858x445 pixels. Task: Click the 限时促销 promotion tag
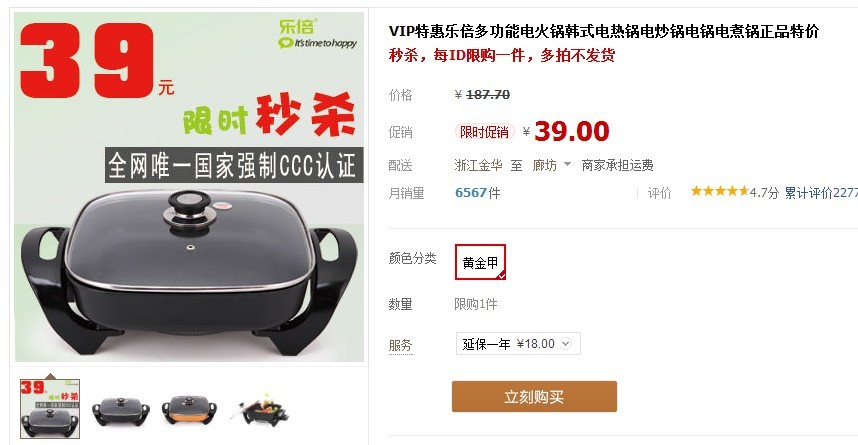point(484,132)
